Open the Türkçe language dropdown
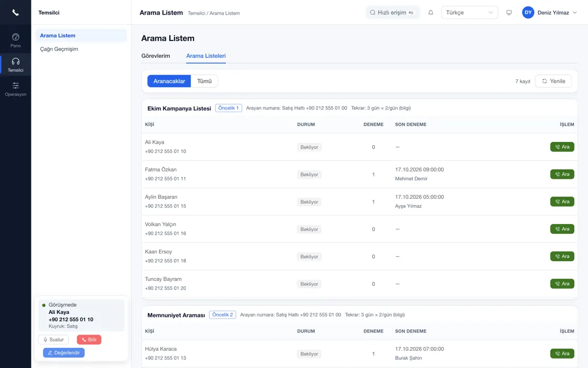 coord(469,13)
